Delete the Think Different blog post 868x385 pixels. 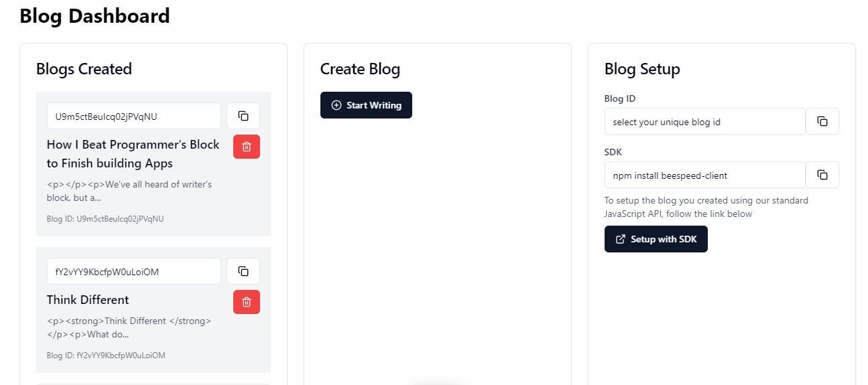(247, 302)
